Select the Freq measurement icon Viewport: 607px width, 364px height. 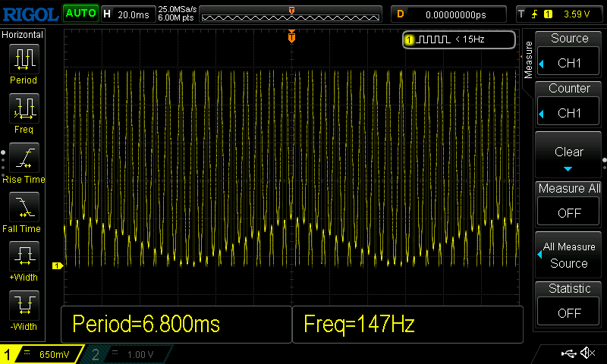tap(24, 108)
